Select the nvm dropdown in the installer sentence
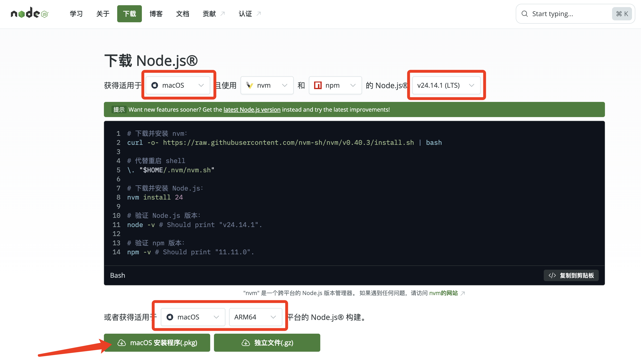The image size is (641, 364). click(x=267, y=85)
